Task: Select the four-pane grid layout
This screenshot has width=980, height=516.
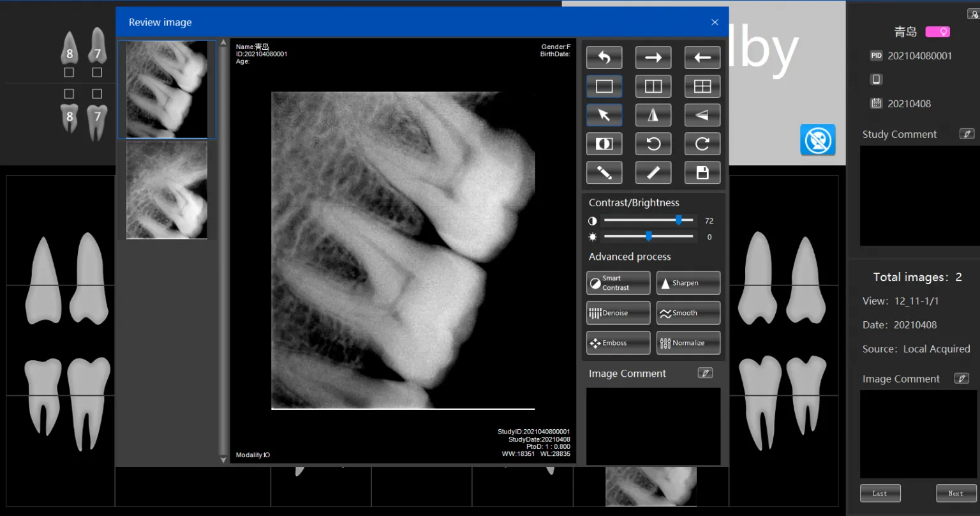Action: click(702, 86)
